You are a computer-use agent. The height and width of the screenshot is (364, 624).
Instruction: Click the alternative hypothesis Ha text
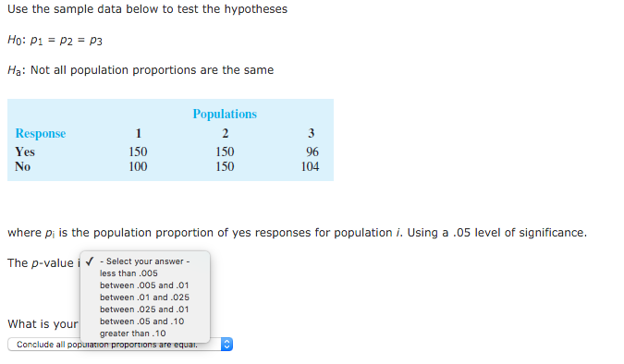click(x=141, y=70)
